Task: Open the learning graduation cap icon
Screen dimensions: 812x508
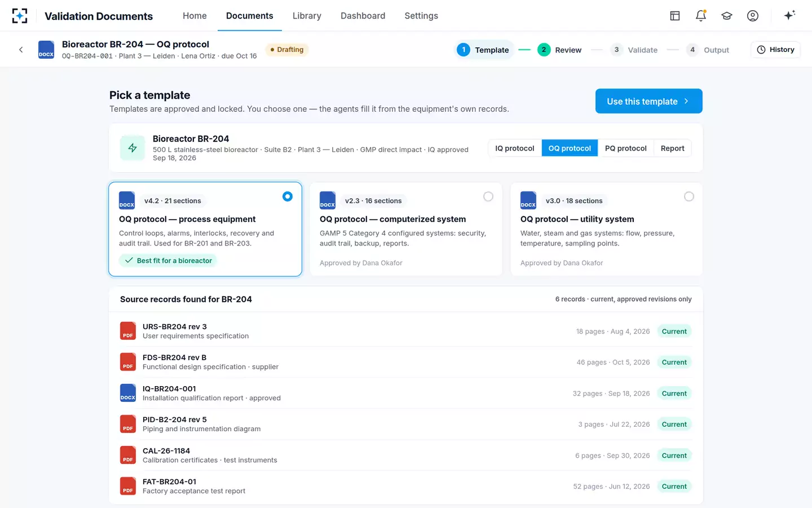Action: pos(727,16)
